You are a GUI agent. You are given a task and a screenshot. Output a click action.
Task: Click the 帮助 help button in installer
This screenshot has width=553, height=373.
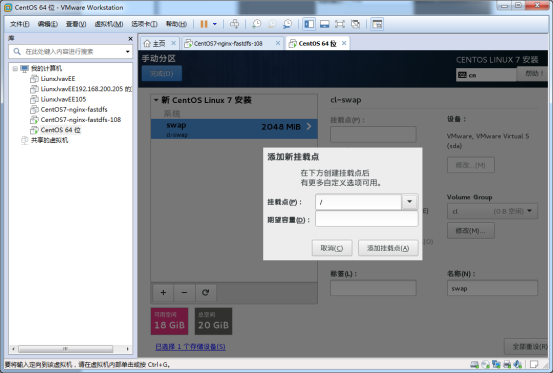533,74
